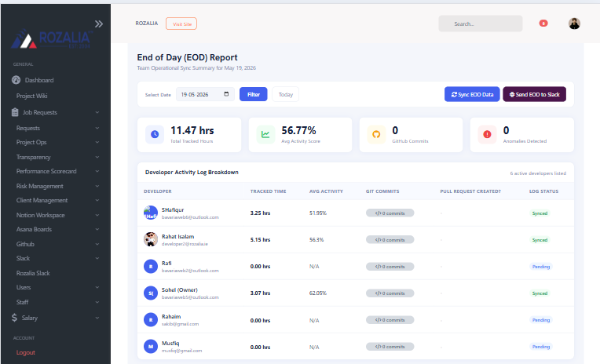Expand the Requests submenu chevron
The width and height of the screenshot is (600, 364).
[x=97, y=128]
